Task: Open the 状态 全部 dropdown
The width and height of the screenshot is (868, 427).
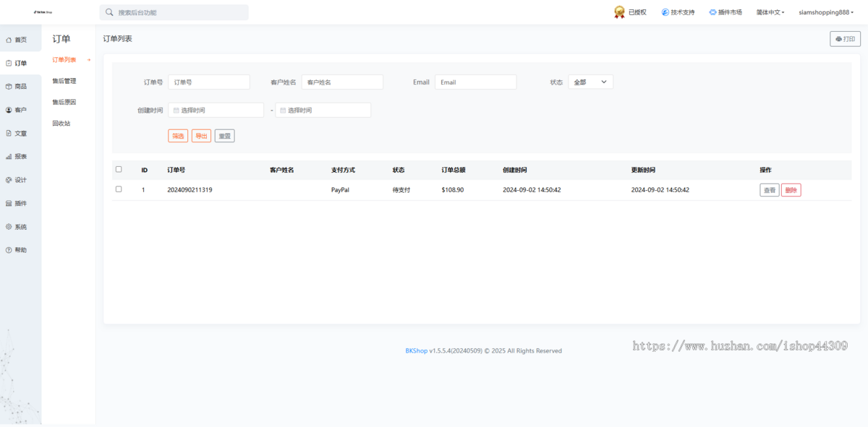Action: click(590, 82)
